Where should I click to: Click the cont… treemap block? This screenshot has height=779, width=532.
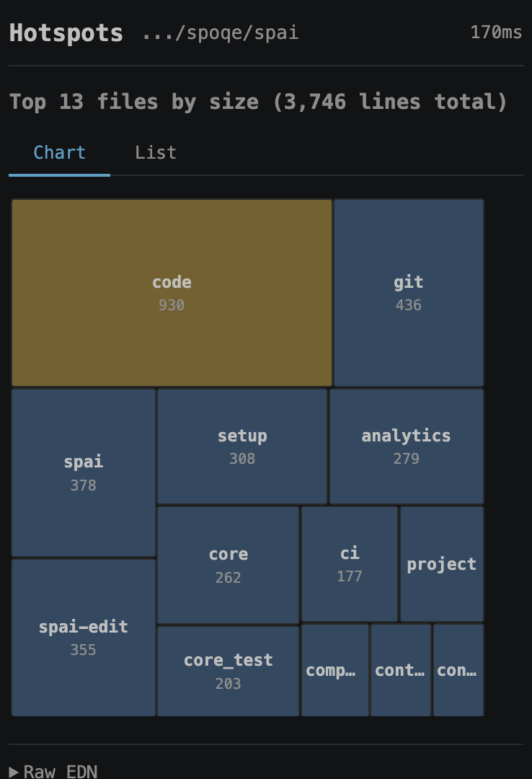point(400,670)
